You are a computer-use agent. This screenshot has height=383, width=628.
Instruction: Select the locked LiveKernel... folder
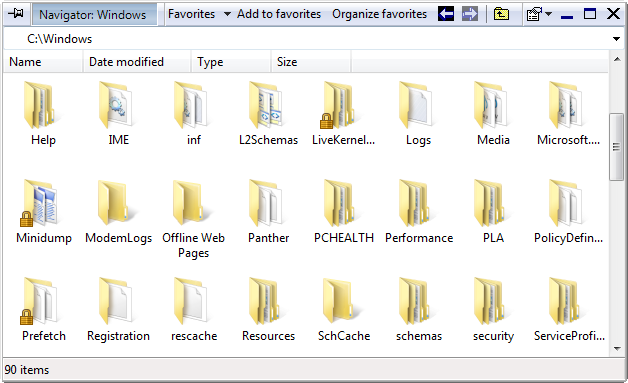coord(343,114)
